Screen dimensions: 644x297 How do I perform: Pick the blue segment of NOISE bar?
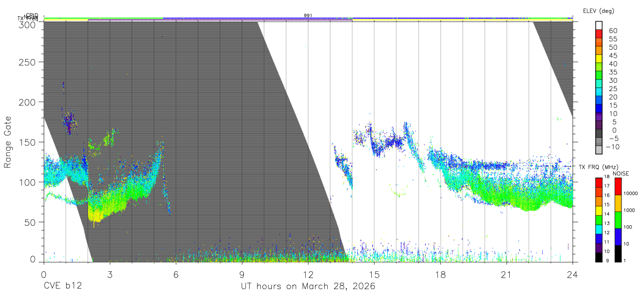(x=617, y=236)
